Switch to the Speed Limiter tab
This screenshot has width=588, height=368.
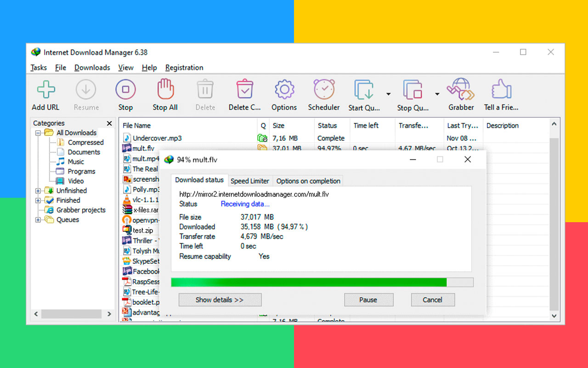(250, 181)
